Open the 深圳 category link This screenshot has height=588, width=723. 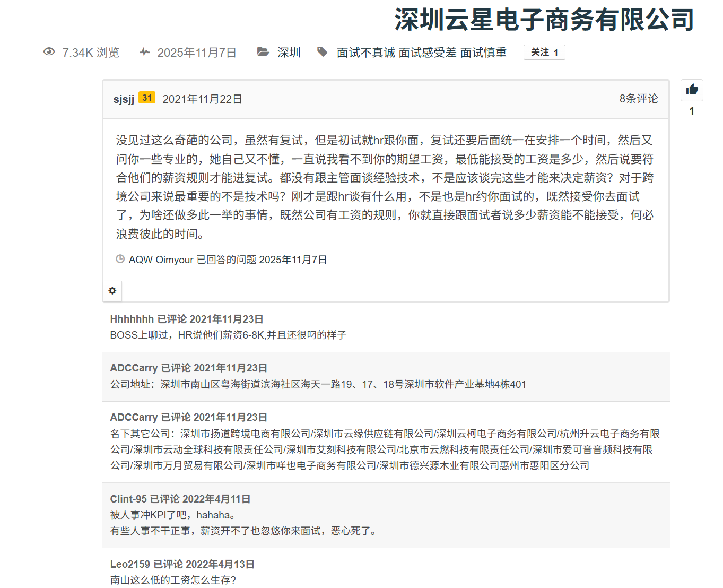(x=289, y=53)
